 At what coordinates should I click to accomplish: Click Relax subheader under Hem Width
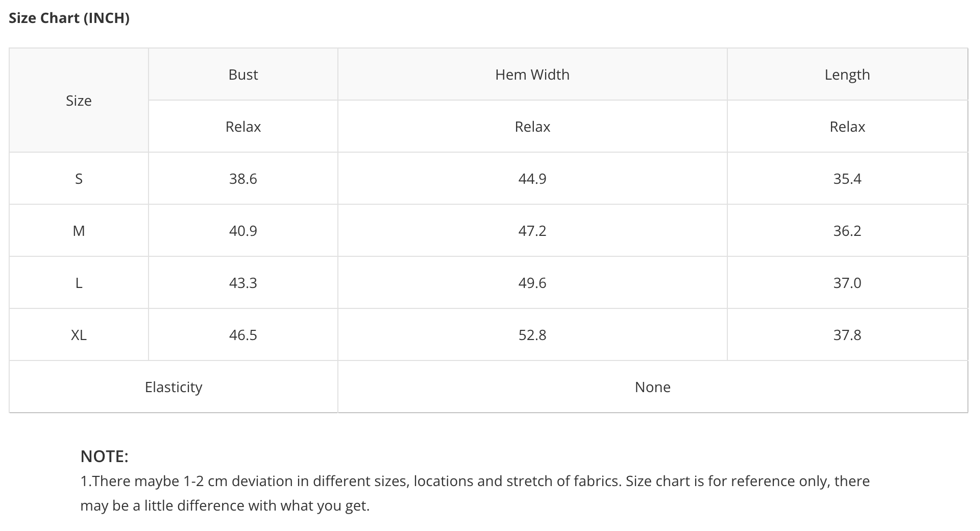coord(532,127)
